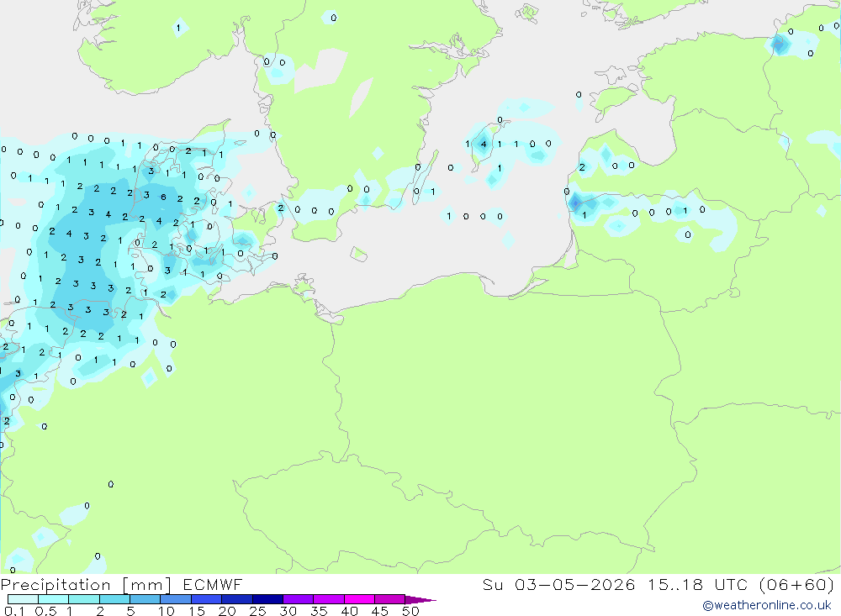Select the 1–2 mm legend color swatch
Screen dimensions: 841x616
pos(83,599)
